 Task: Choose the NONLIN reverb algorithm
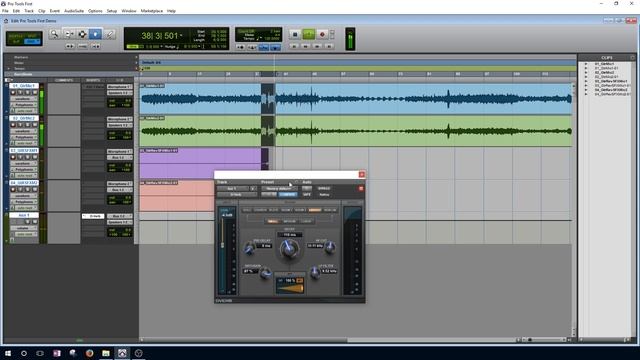(330, 210)
